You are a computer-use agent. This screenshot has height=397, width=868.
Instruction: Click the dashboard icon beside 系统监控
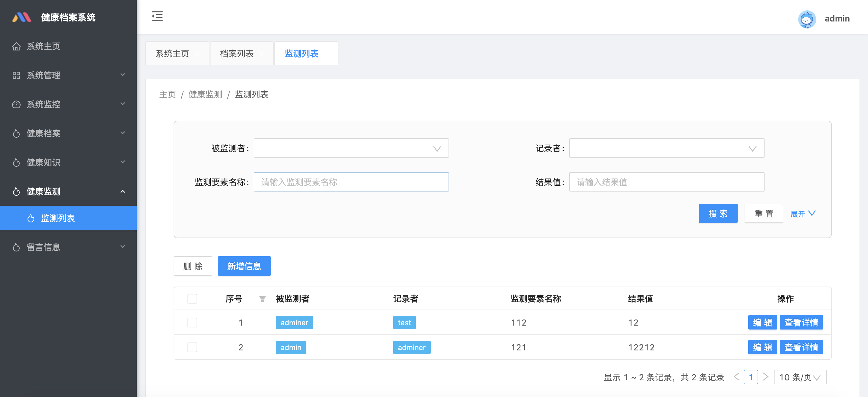click(16, 104)
